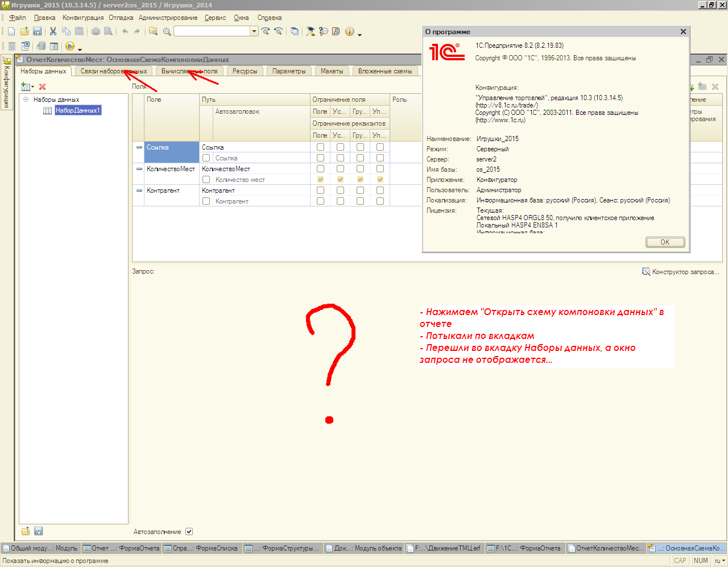The height and width of the screenshot is (567, 728).
Task: Switch to Макеты tab
Action: 332,71
